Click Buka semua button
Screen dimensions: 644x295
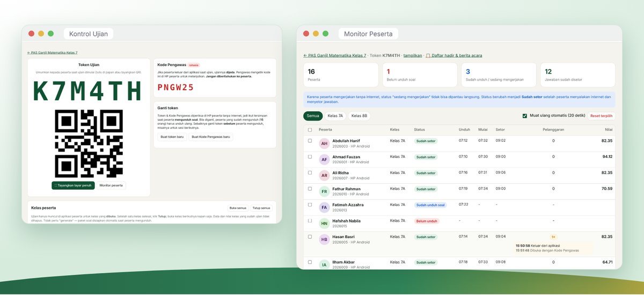click(238, 208)
